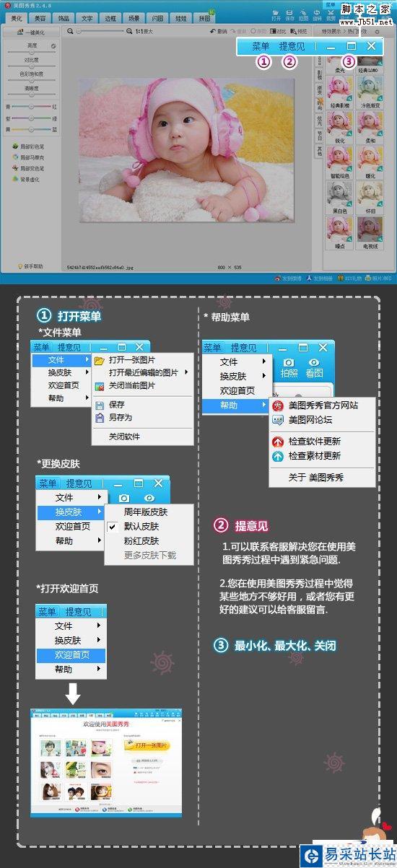Image resolution: width=397 pixels, height=868 pixels.
Task: Apply the 黑白色 black-and-white effect thumbnail
Action: [x=339, y=196]
